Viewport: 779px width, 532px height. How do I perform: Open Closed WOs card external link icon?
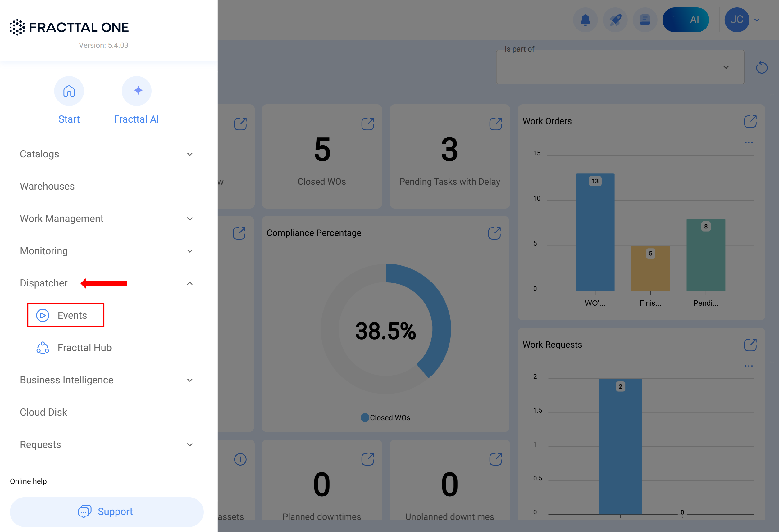(367, 124)
